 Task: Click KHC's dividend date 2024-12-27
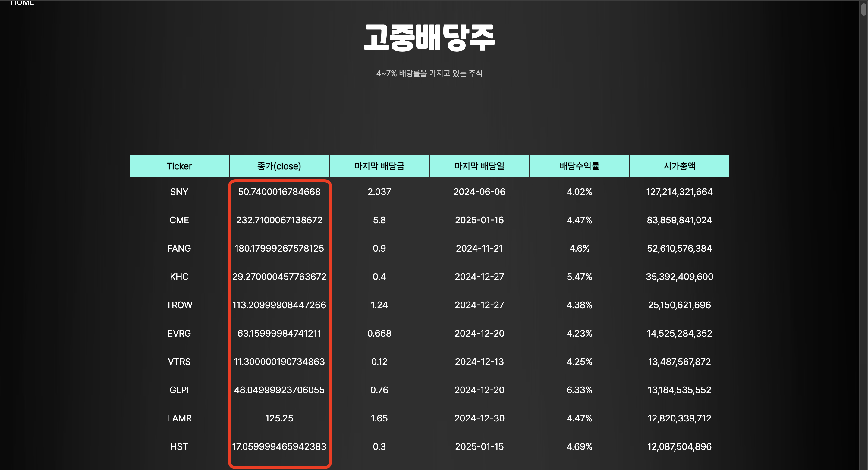tap(480, 277)
